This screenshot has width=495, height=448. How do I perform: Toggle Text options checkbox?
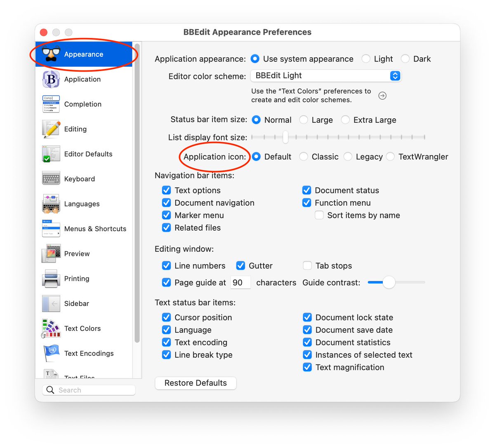click(x=166, y=190)
